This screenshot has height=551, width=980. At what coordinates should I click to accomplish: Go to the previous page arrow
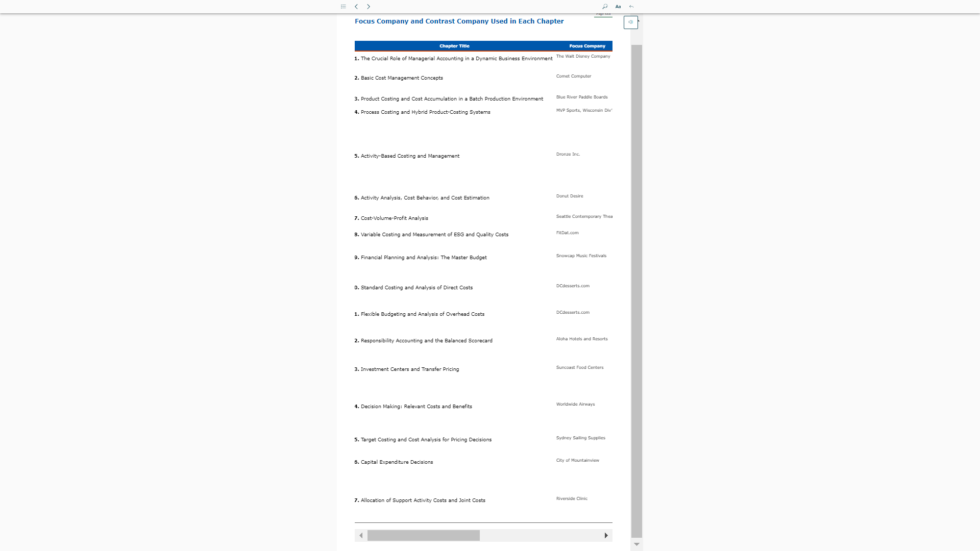point(356,7)
